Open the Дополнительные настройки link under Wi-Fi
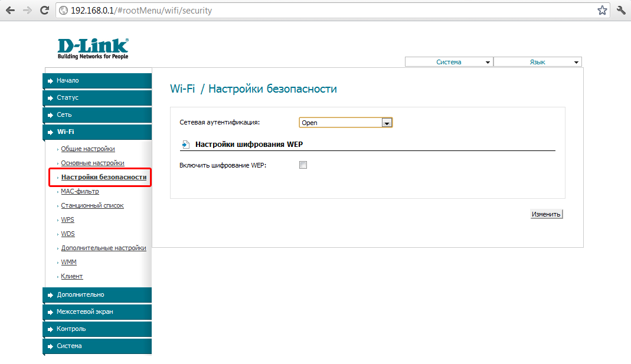 click(x=103, y=248)
